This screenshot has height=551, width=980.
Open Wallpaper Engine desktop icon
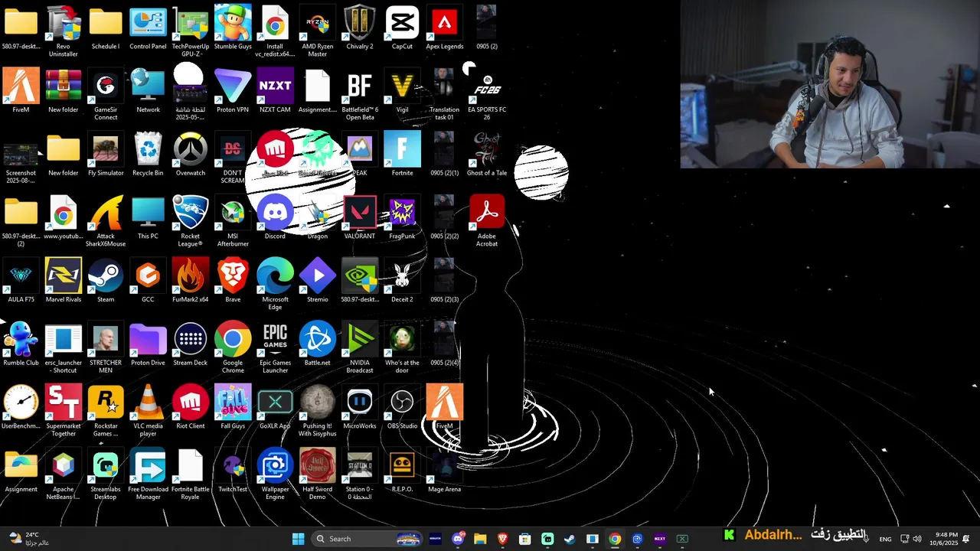275,474
